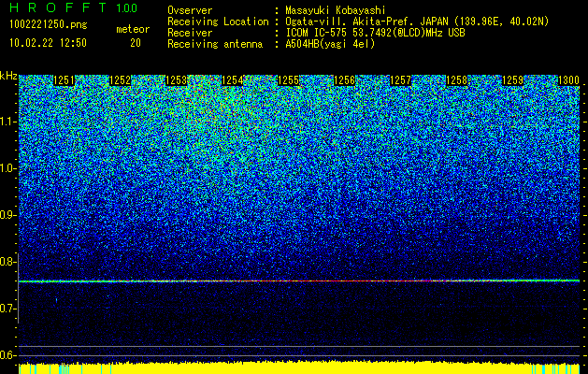Image resolution: width=588 pixels, height=374 pixels.
Task: Click the Receiving Location label
Action: [218, 22]
